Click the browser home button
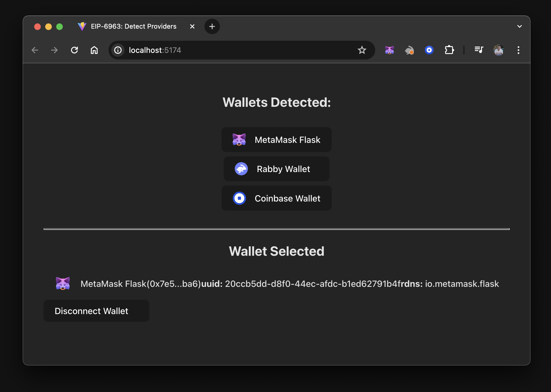 tap(94, 50)
